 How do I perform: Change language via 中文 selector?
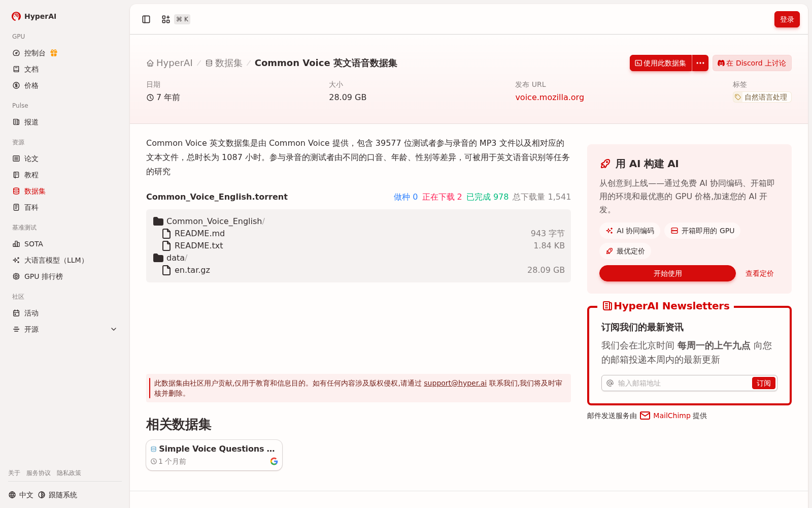(x=21, y=495)
